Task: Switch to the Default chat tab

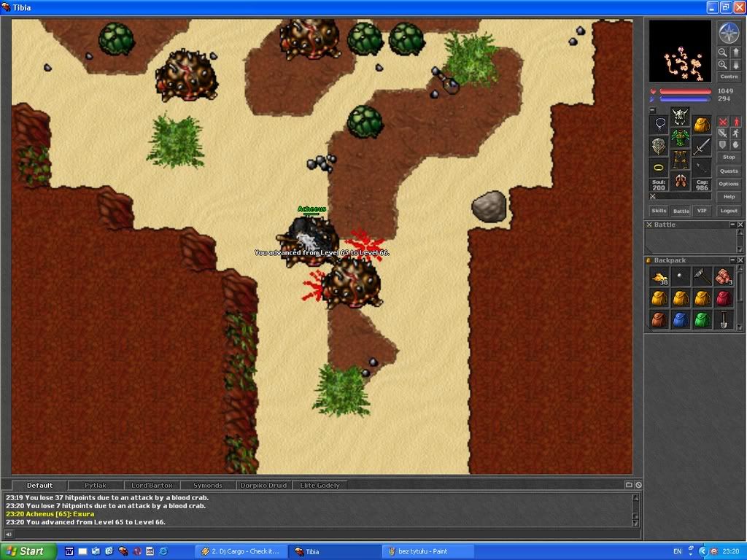Action: pos(39,485)
